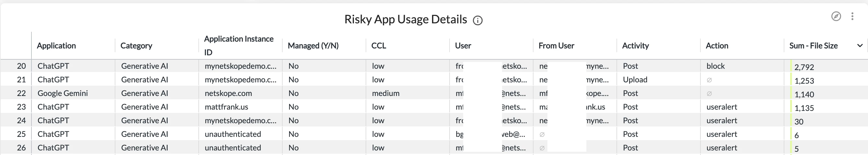Click row number 25
The image size is (868, 155).
21,134
